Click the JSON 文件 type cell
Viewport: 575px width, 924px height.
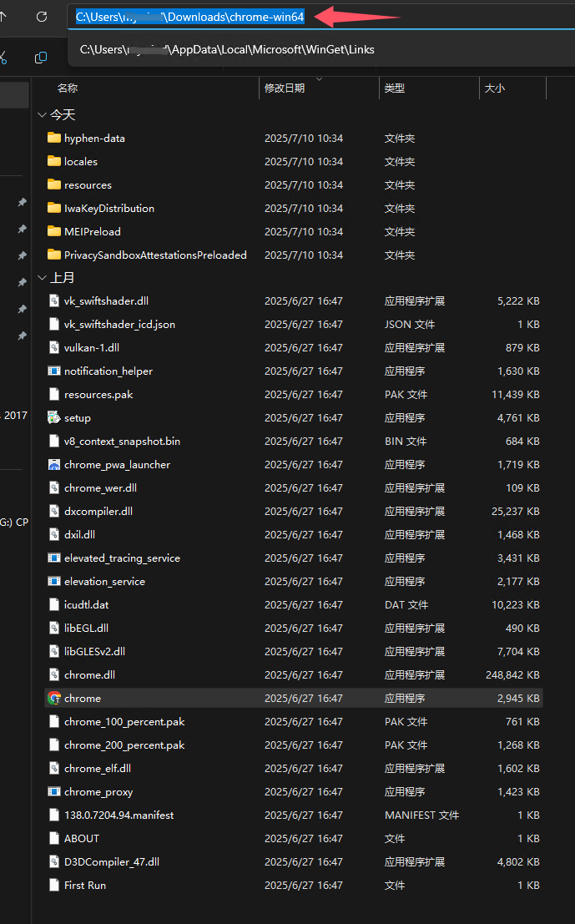[410, 325]
